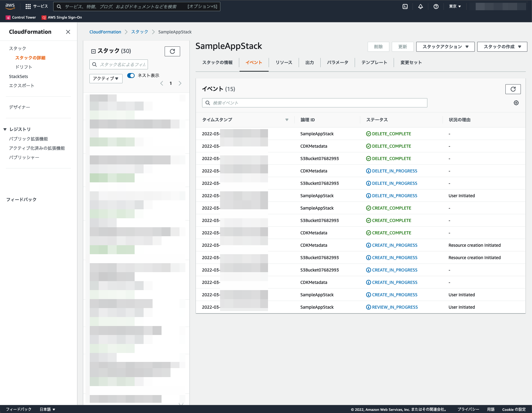Launch the CloudShell terminal icon
Viewport: 532px width, 413px height.
click(x=405, y=7)
